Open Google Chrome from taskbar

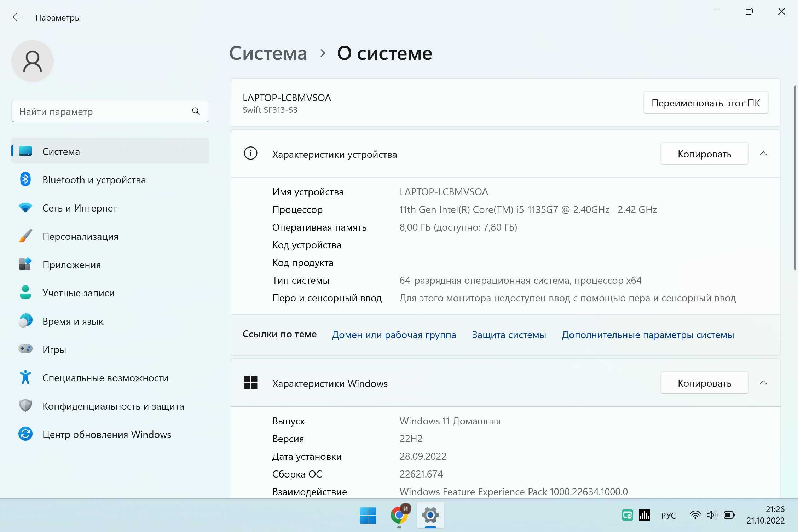point(400,515)
